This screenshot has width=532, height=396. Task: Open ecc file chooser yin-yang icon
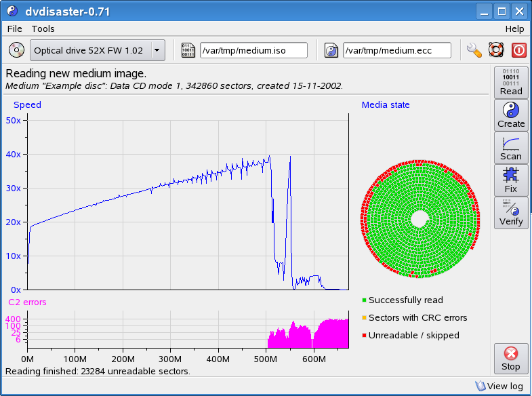pyautogui.click(x=331, y=50)
